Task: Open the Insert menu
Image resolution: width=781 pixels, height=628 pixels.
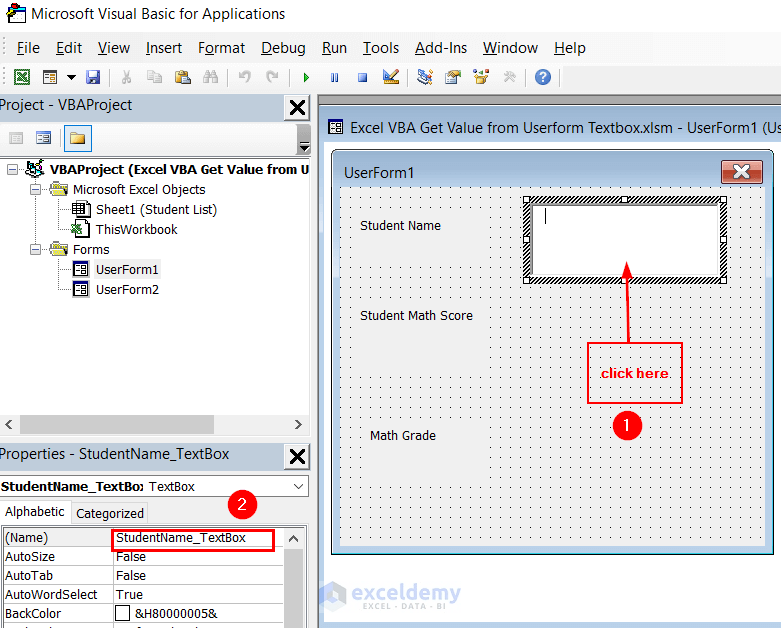Action: point(163,48)
